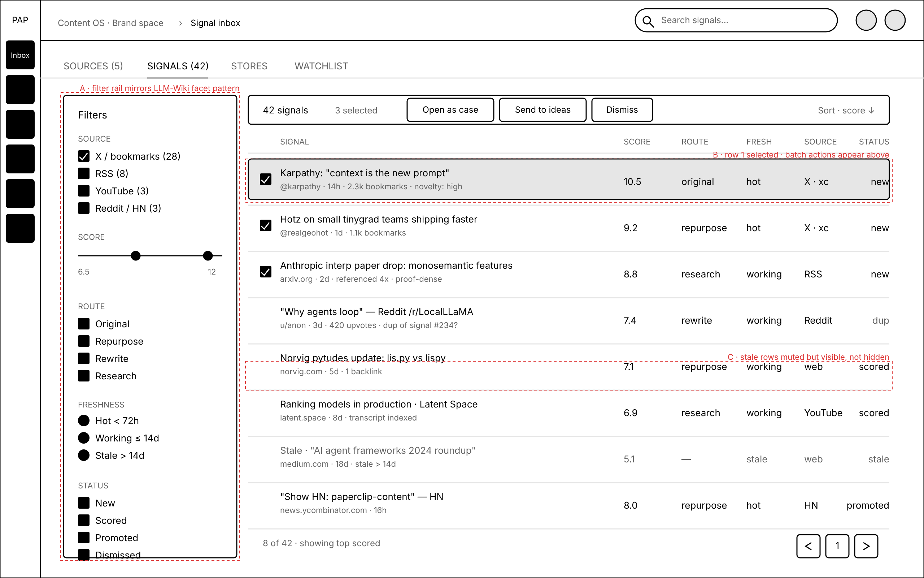The width and height of the screenshot is (924, 578).
Task: Click the upper score slider handle
Action: pos(208,256)
